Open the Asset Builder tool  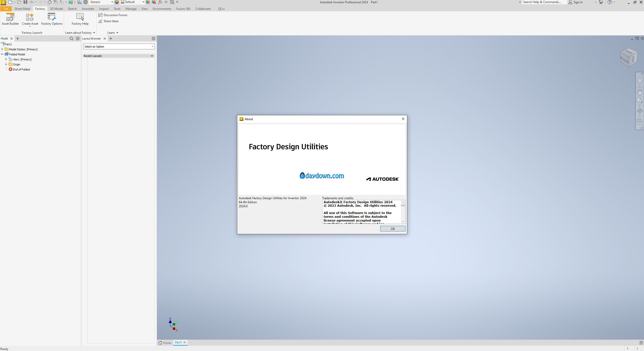click(10, 19)
